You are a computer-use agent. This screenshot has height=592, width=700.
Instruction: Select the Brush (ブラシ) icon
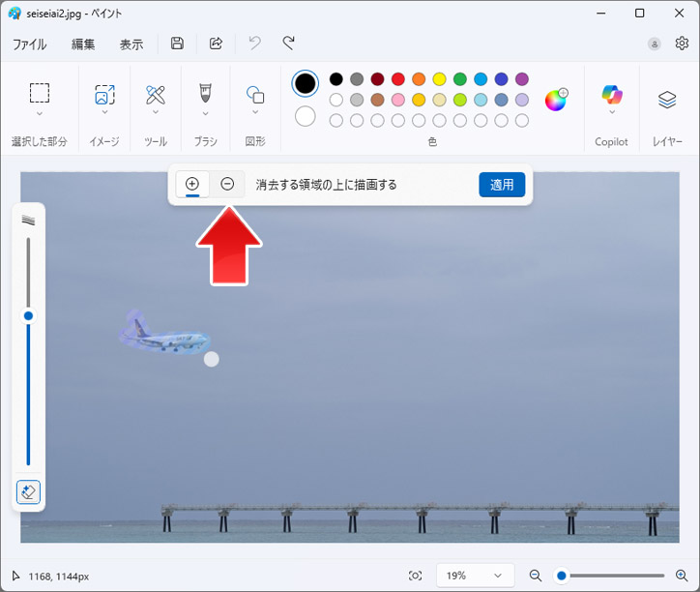click(x=205, y=93)
